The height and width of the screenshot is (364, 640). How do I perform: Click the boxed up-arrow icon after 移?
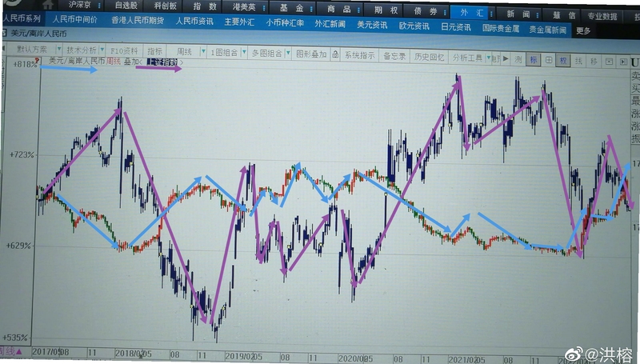pos(609,62)
